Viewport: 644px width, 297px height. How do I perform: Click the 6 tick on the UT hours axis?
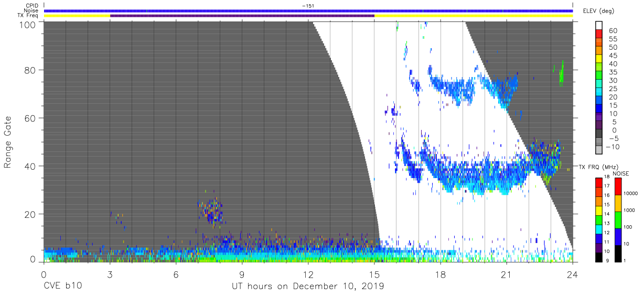click(x=176, y=274)
